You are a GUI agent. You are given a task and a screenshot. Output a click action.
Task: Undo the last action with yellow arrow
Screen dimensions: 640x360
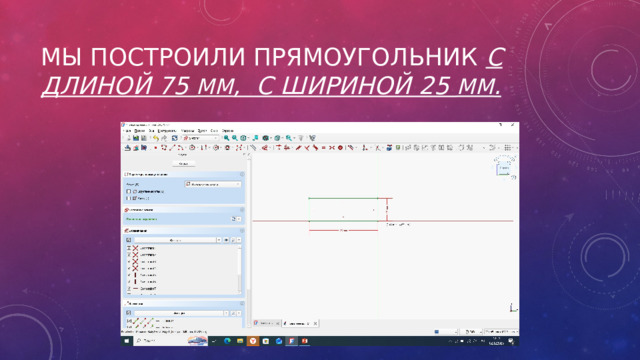156,138
